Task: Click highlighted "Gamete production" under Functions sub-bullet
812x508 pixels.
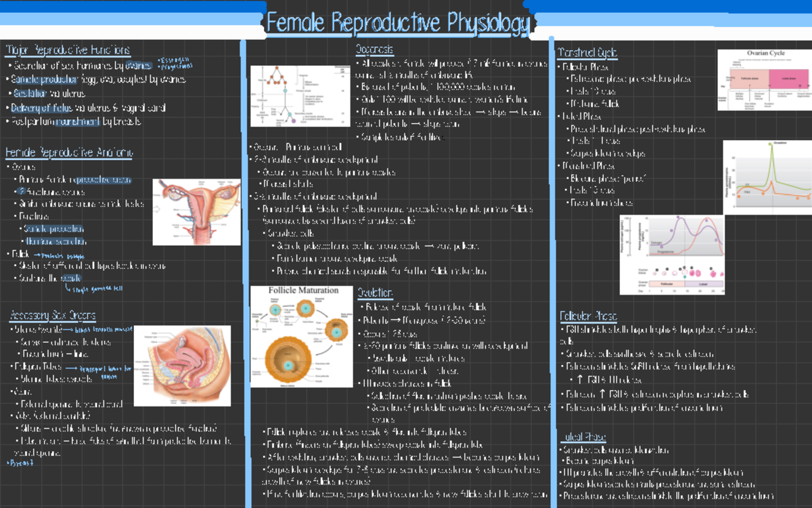Action: (x=53, y=229)
